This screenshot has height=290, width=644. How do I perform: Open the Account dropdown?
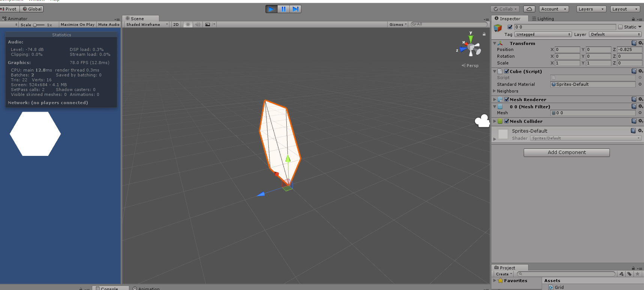(x=554, y=9)
